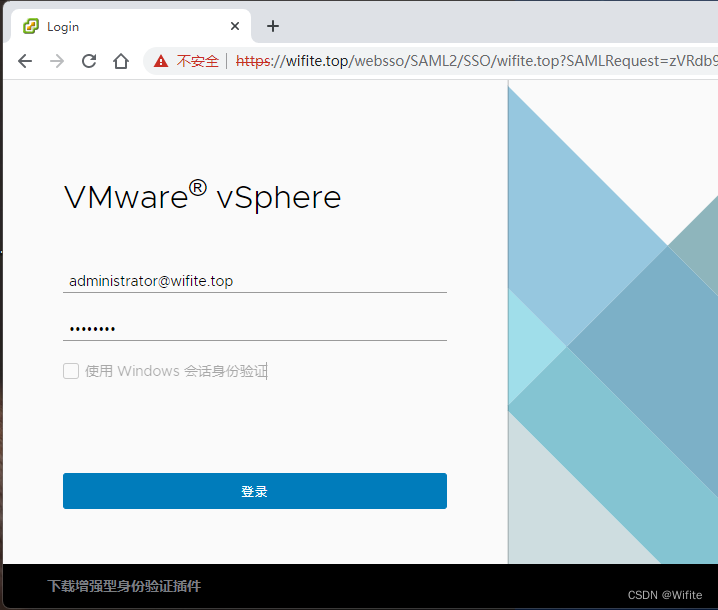Viewport: 718px width, 610px height.
Task: Click the browser back arrow
Action: pyautogui.click(x=25, y=61)
